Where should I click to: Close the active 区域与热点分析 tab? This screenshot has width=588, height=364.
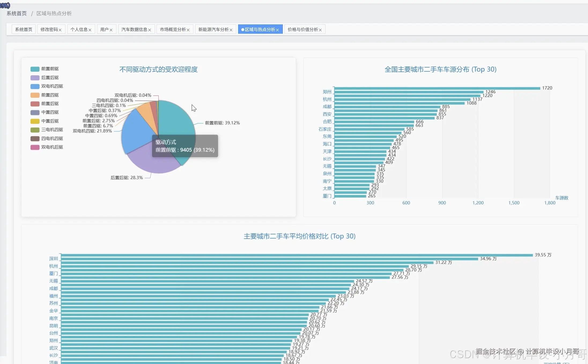278,30
